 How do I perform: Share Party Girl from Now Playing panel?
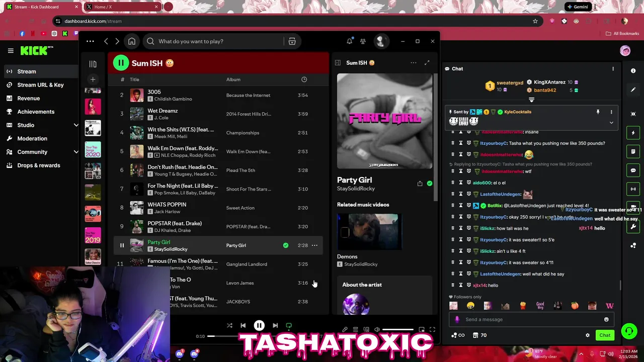(420, 184)
